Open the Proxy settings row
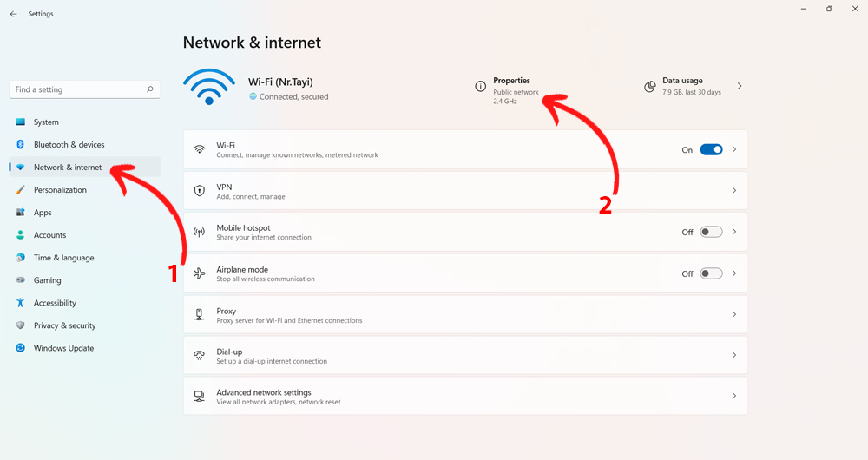This screenshot has height=460, width=868. [465, 314]
